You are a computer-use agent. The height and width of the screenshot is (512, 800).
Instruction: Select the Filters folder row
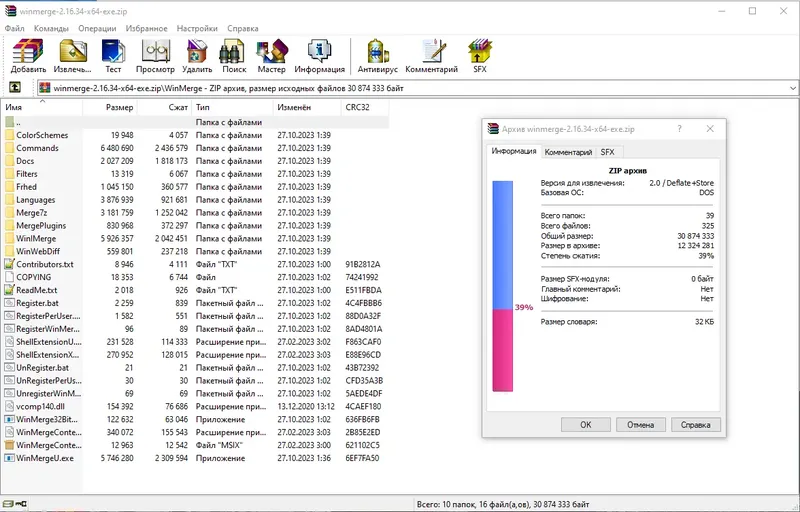coord(195,174)
